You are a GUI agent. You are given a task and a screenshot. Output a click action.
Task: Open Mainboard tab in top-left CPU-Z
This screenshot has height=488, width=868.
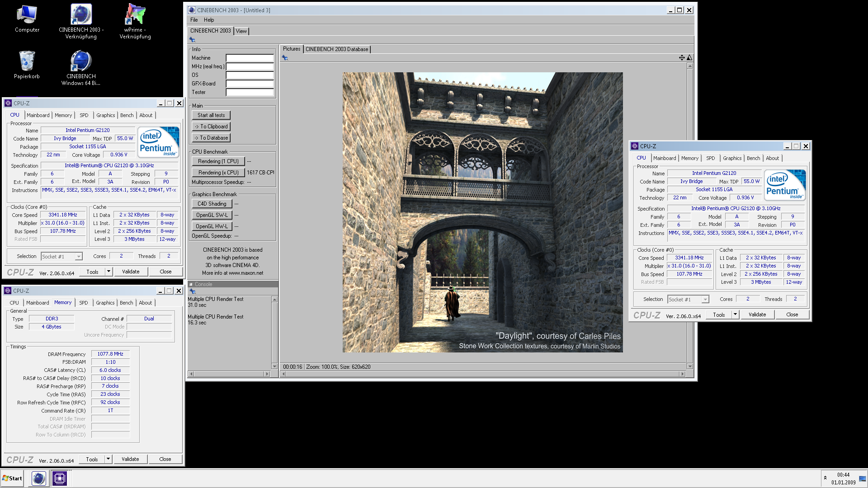click(38, 115)
